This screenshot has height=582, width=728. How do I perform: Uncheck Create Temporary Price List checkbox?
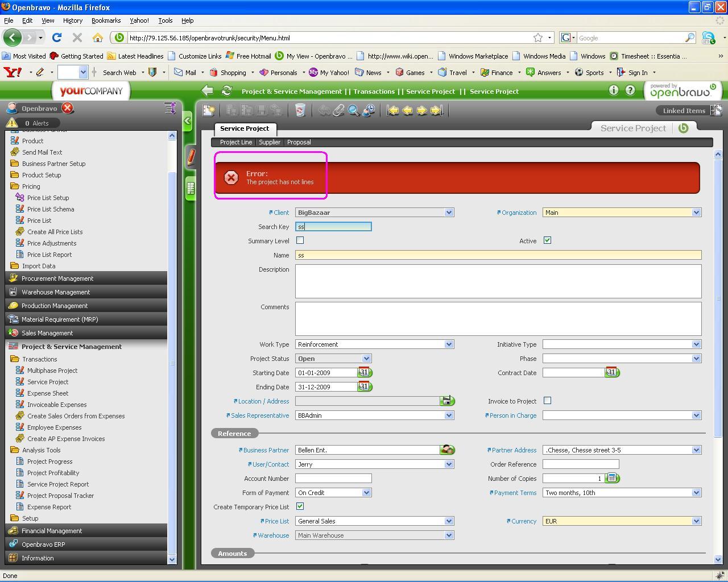pyautogui.click(x=300, y=506)
